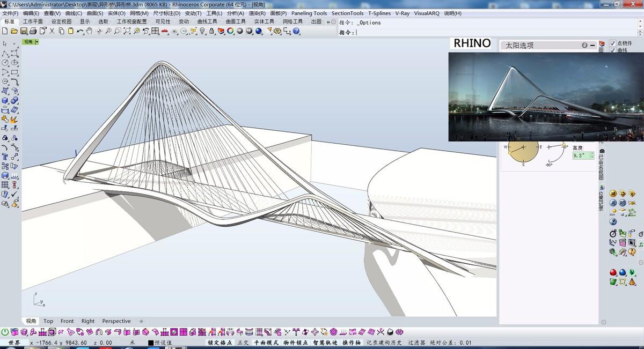
Task: Toggle the 曲线 checkbox
Action: pos(613,50)
